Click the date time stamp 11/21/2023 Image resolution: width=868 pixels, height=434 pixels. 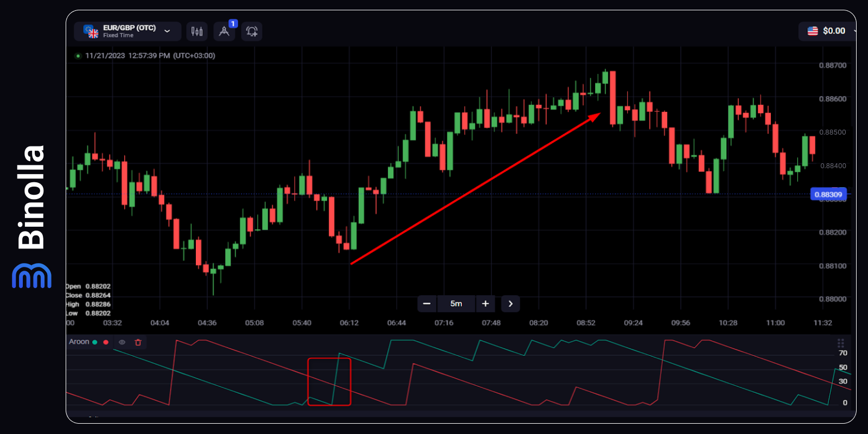(150, 55)
